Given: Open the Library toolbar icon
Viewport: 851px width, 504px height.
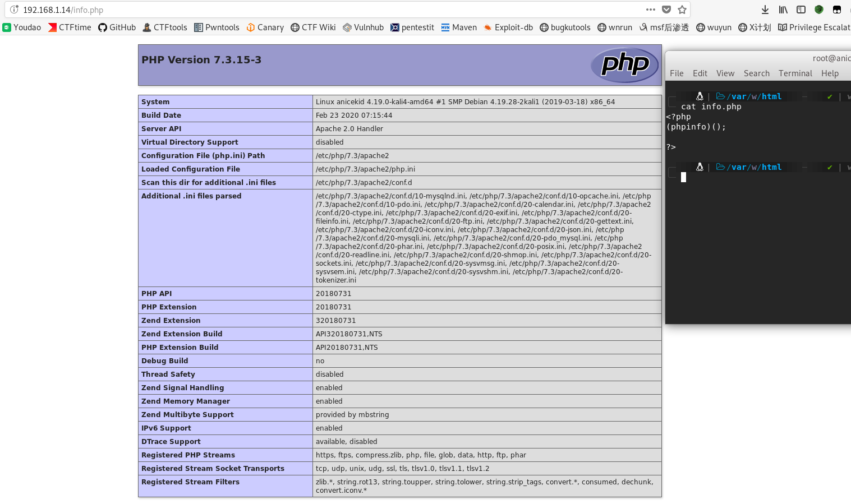Looking at the screenshot, I should pyautogui.click(x=783, y=9).
